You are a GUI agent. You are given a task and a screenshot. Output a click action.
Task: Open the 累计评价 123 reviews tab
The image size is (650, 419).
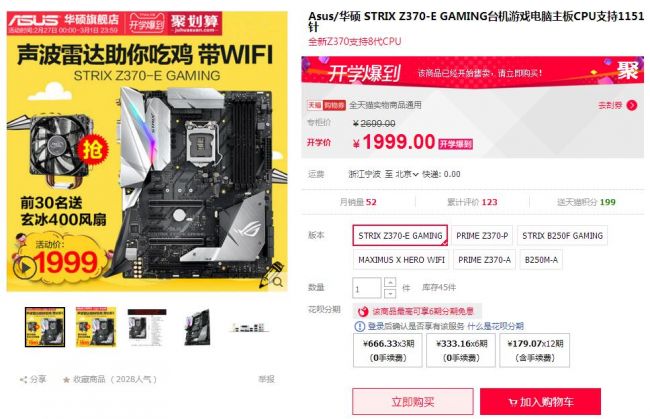[x=472, y=202]
